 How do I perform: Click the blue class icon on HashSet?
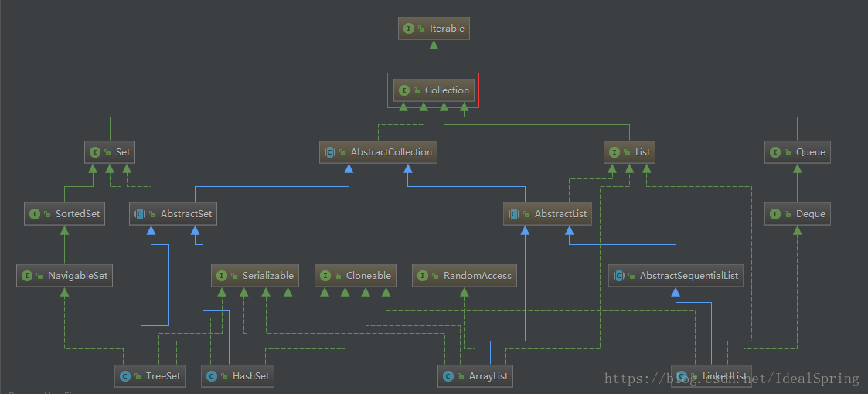[212, 377]
